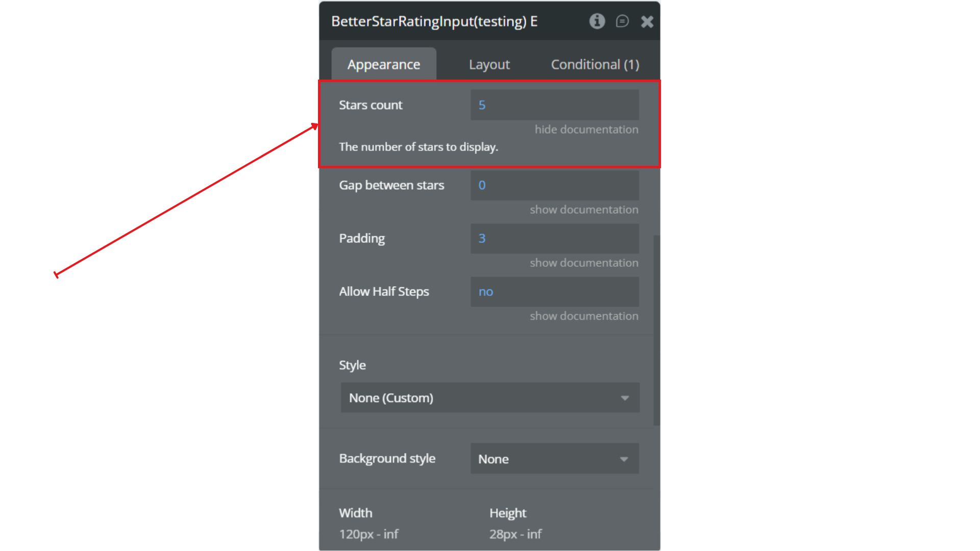Toggle the Allow Half Steps value

[554, 292]
